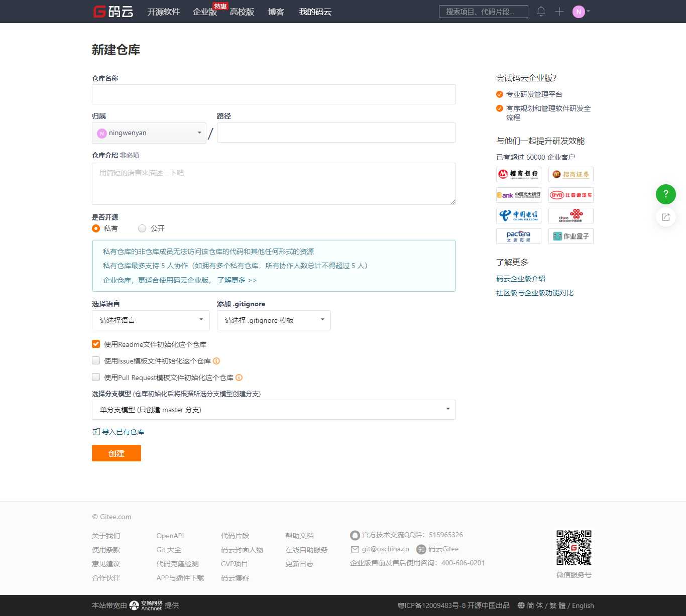Click the 帮助文档 footer link
Image resolution: width=686 pixels, height=616 pixels.
(300, 536)
